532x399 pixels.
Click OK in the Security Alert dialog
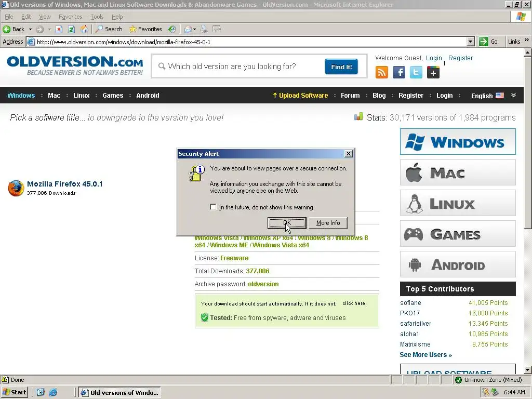(287, 223)
